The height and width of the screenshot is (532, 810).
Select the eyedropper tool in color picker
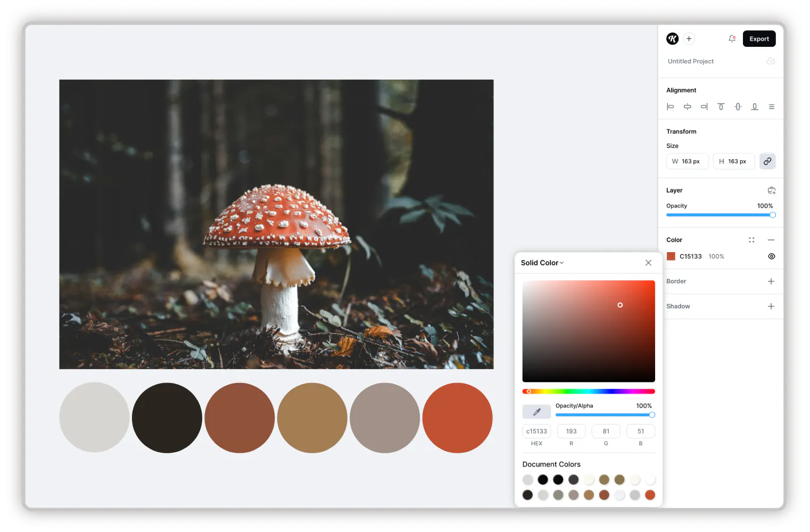pyautogui.click(x=536, y=411)
